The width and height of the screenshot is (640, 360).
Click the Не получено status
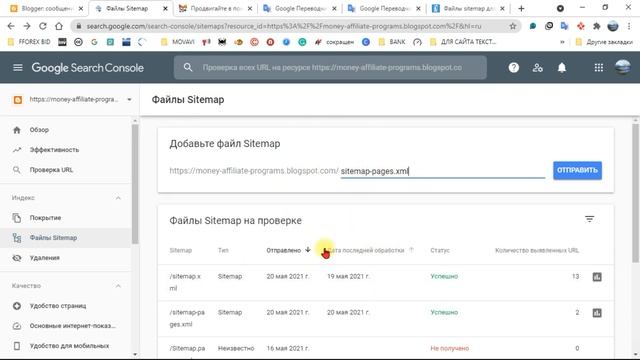[x=449, y=348]
